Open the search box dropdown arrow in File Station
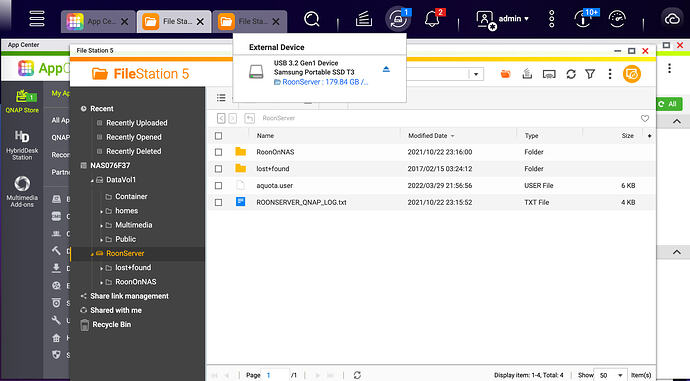This screenshot has height=381, width=690. point(476,74)
